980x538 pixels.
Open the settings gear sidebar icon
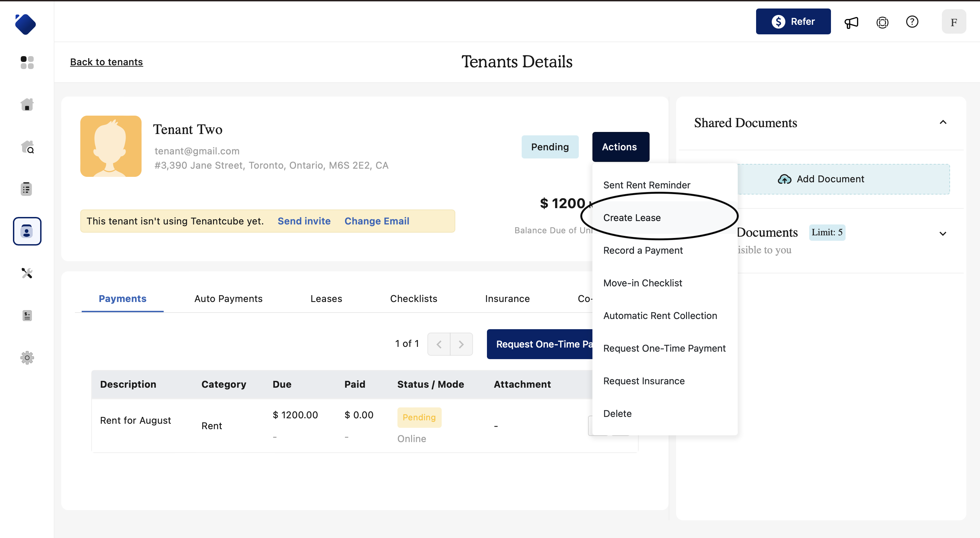(27, 357)
